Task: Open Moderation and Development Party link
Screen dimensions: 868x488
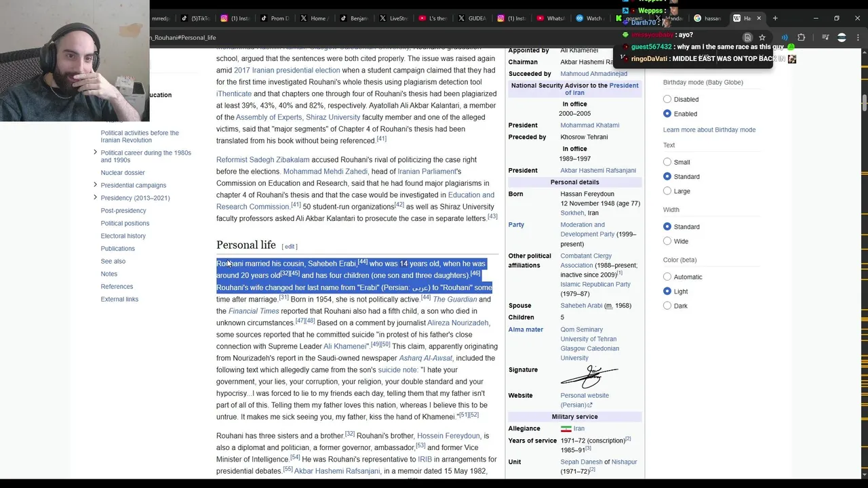Action: point(587,229)
